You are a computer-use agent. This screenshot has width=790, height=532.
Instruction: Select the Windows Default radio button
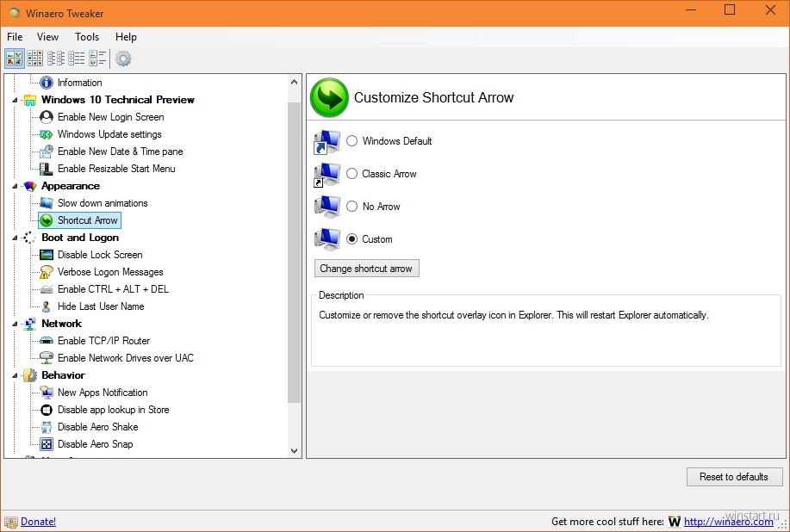point(352,141)
